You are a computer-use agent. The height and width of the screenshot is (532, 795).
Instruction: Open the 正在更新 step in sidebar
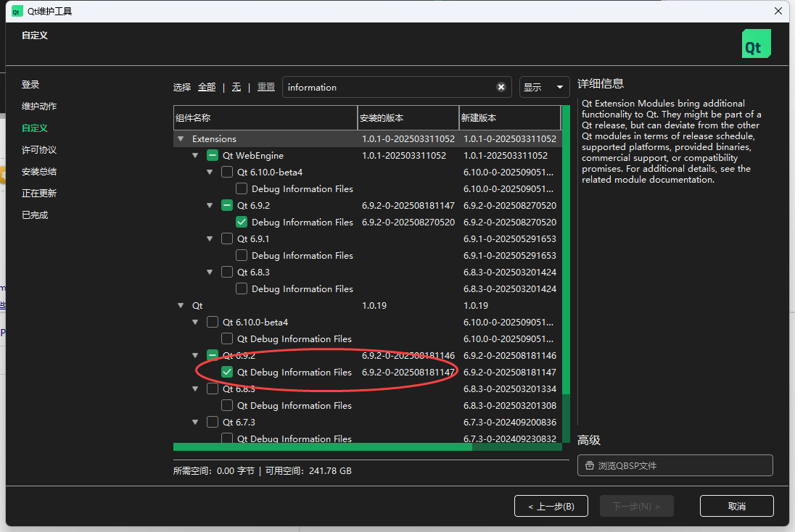(39, 193)
